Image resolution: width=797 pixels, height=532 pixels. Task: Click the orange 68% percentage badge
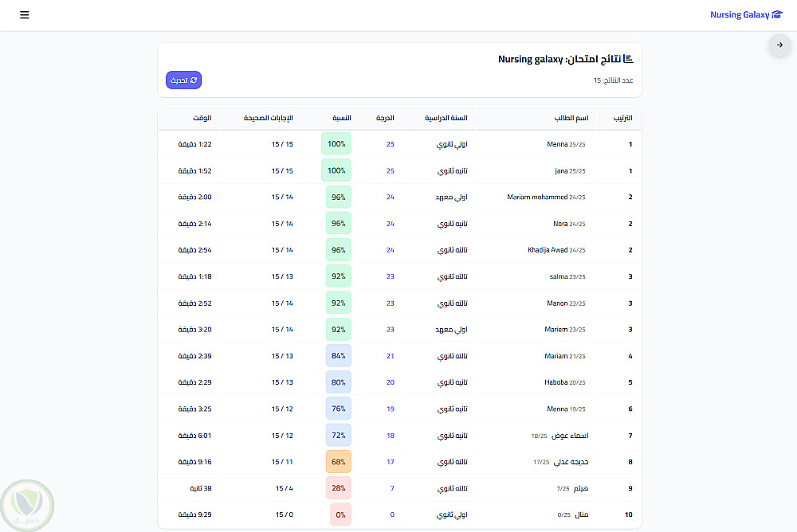pos(339,462)
